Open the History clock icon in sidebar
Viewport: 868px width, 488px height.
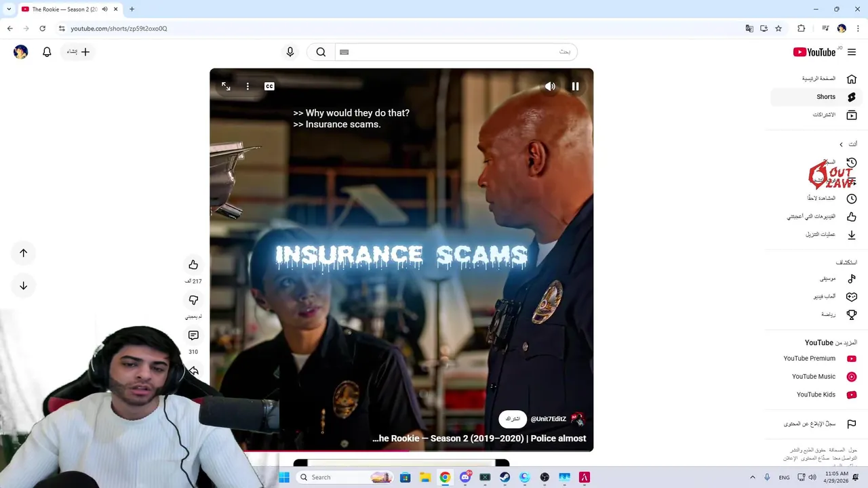(852, 163)
